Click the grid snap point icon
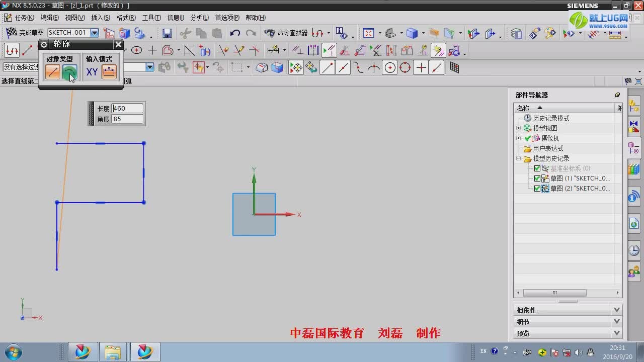The width and height of the screenshot is (644, 362). [454, 67]
